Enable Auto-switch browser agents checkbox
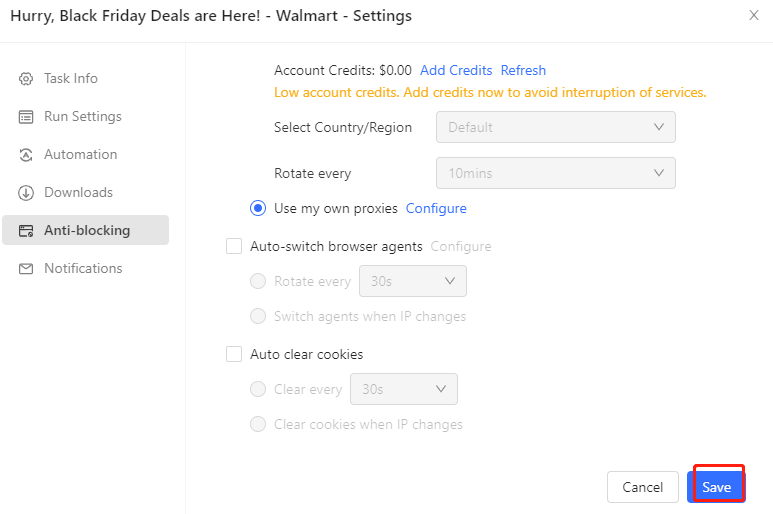The width and height of the screenshot is (773, 514). click(234, 246)
